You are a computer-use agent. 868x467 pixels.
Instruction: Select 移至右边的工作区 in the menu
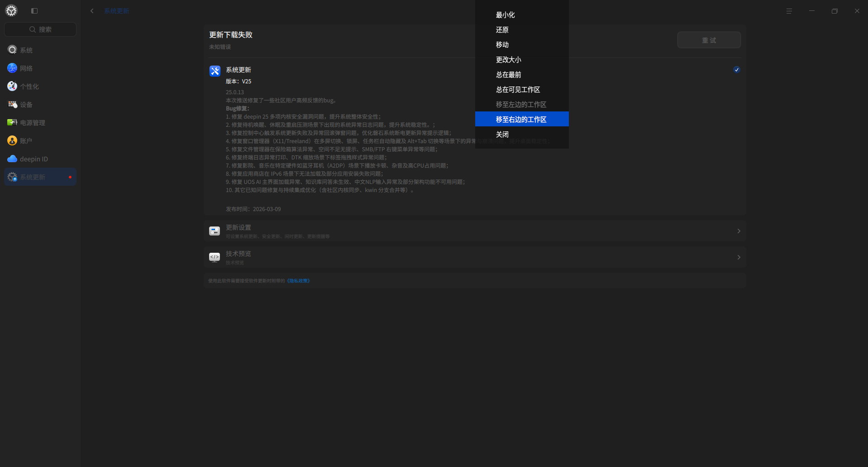(x=521, y=119)
